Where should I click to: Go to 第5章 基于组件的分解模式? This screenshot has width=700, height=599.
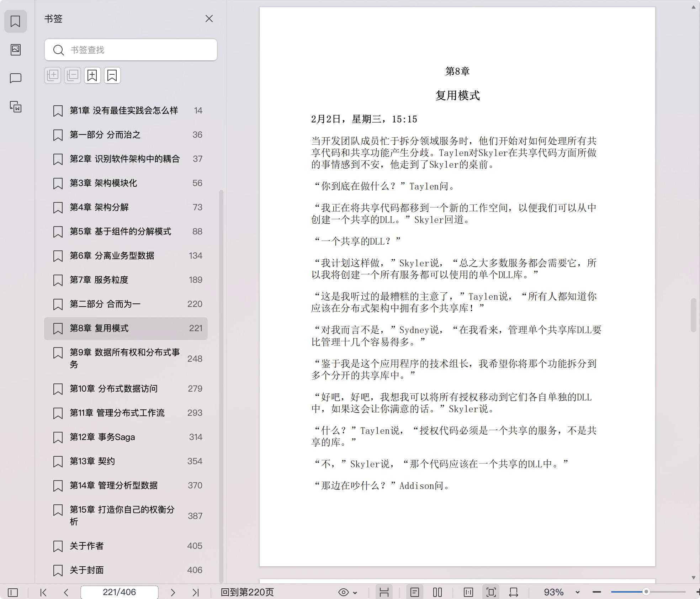point(126,232)
